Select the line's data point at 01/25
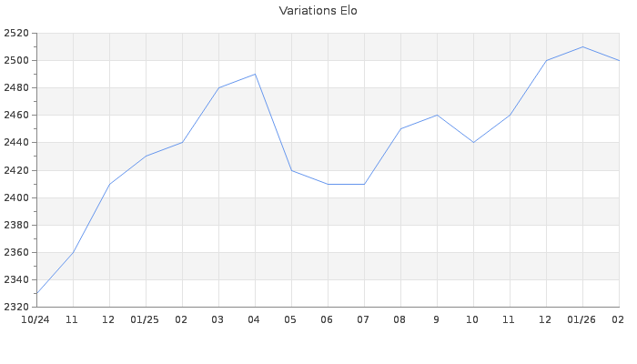Screen dimensions: 637x364 click(x=146, y=157)
